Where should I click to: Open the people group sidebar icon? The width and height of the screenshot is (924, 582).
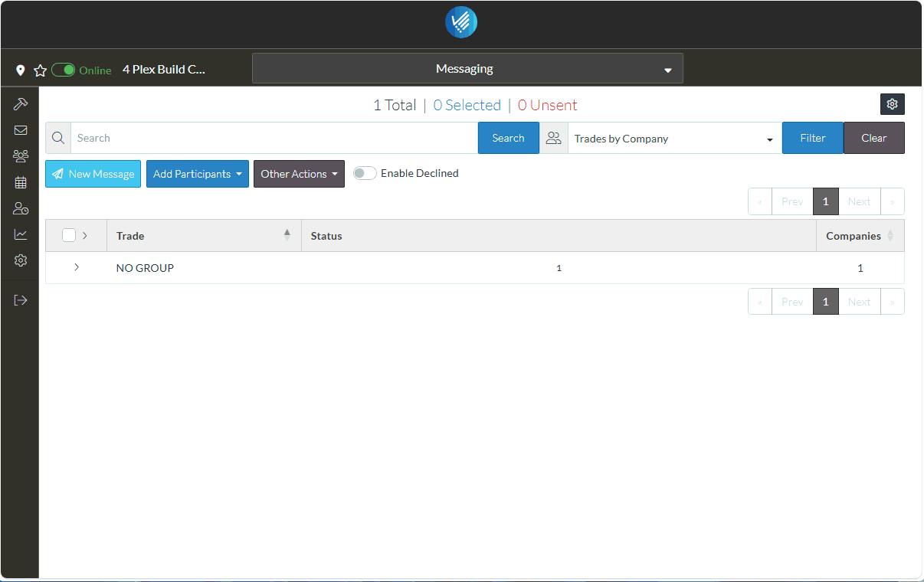(x=21, y=156)
